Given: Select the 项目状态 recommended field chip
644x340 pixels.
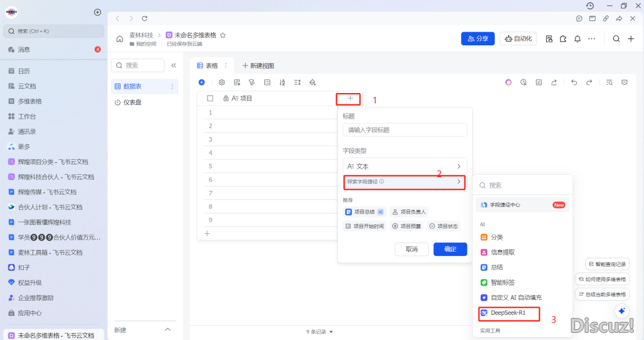Looking at the screenshot, I should click(x=443, y=226).
